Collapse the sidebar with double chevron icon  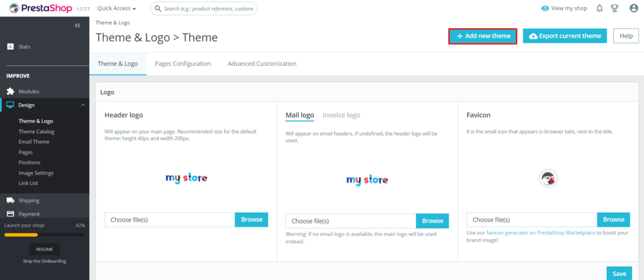(77, 25)
